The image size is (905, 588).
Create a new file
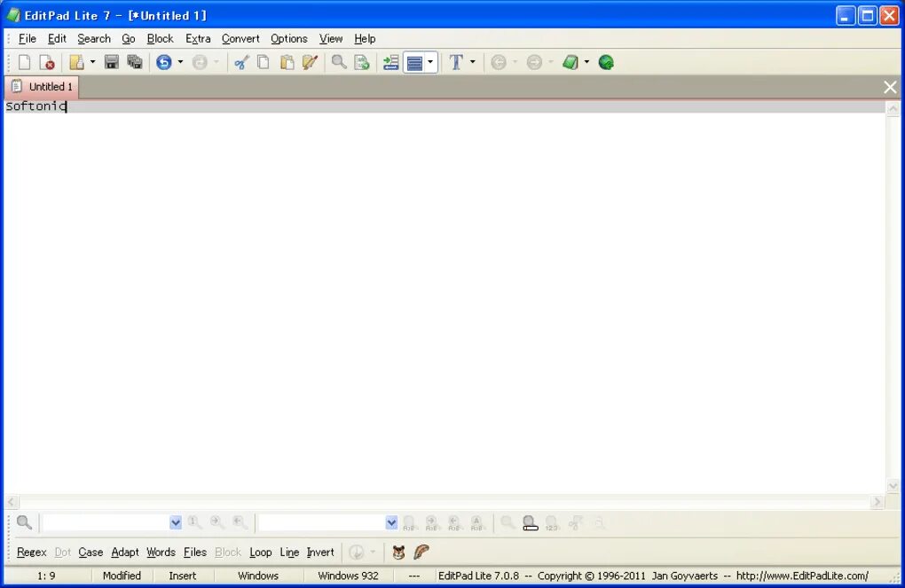(x=24, y=61)
